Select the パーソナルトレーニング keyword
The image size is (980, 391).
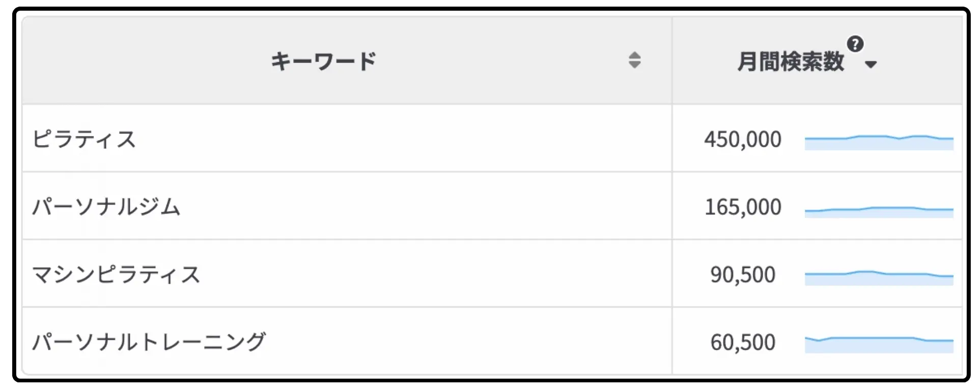[149, 342]
